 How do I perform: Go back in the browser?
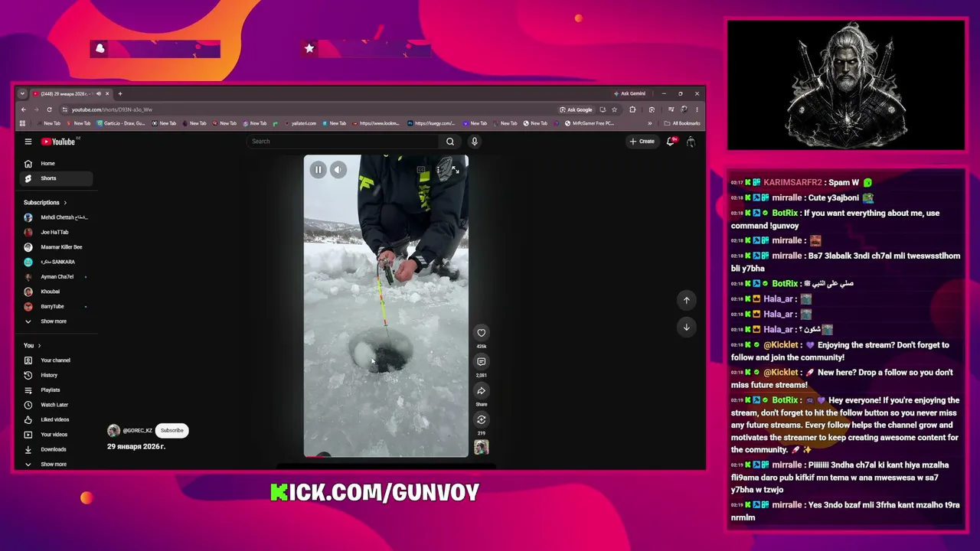[23, 109]
